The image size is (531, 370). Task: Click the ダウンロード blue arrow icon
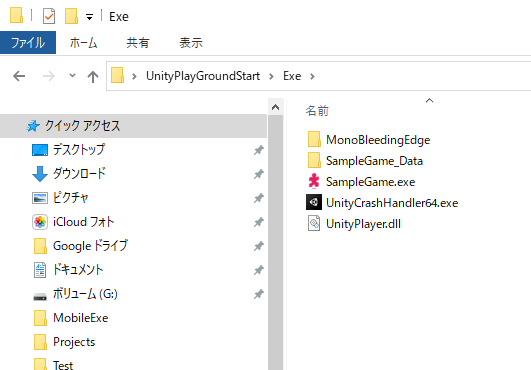[40, 174]
